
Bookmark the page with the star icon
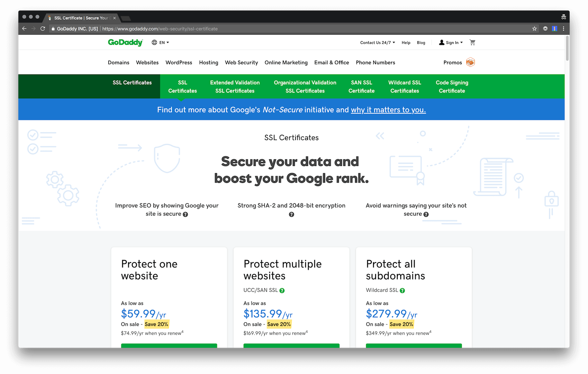tap(535, 29)
